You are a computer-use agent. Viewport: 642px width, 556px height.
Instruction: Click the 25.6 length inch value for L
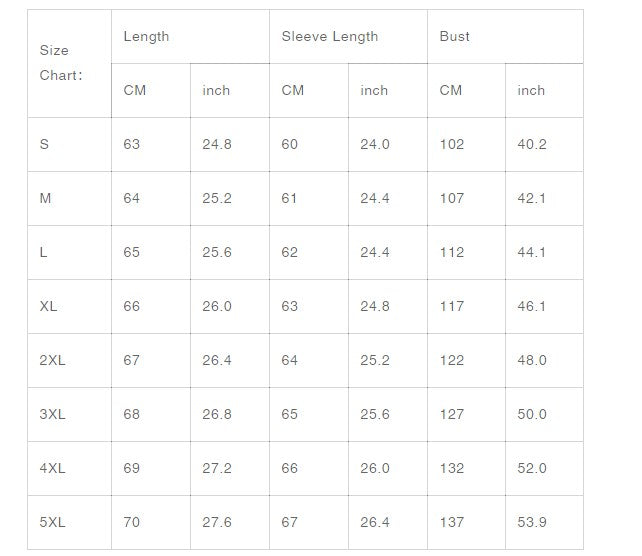(x=217, y=253)
